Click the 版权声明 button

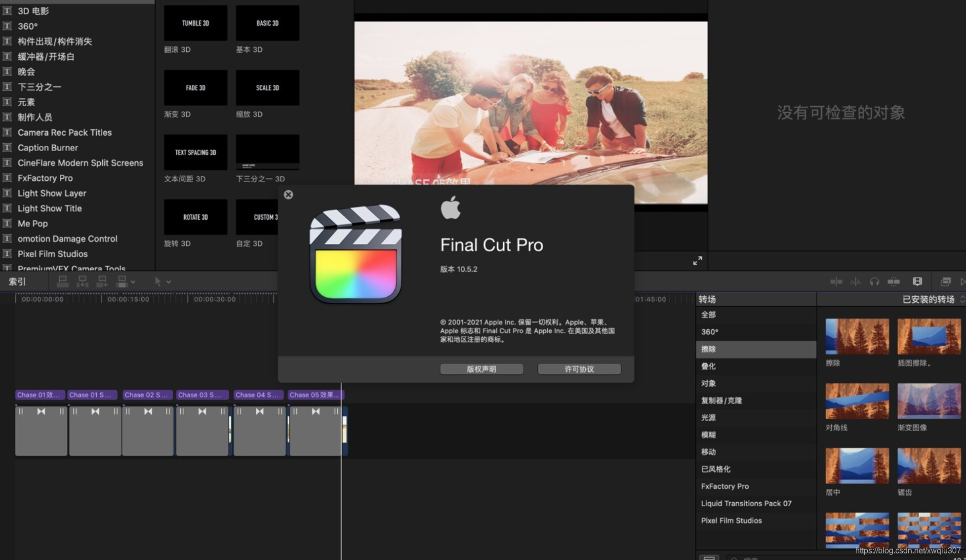point(482,369)
